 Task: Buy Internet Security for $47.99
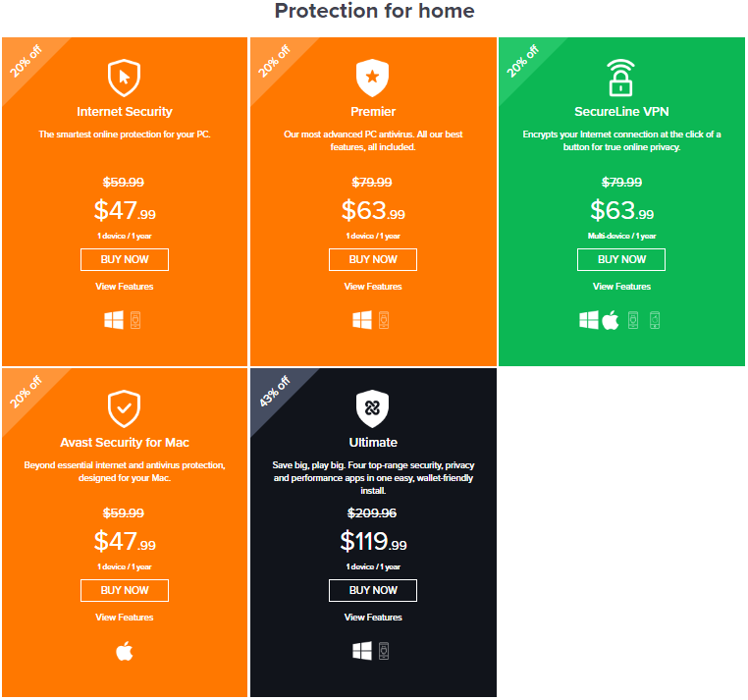(125, 259)
